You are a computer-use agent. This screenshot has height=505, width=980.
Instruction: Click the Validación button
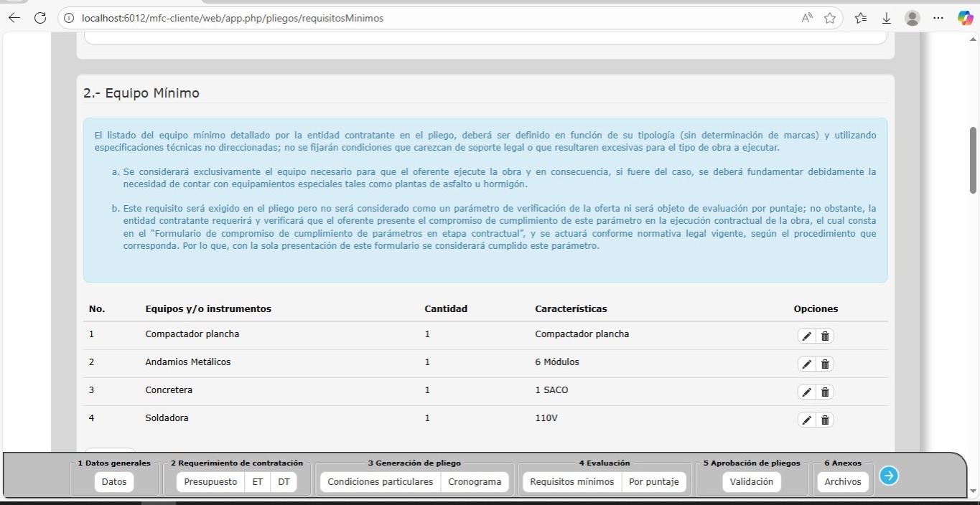click(751, 482)
